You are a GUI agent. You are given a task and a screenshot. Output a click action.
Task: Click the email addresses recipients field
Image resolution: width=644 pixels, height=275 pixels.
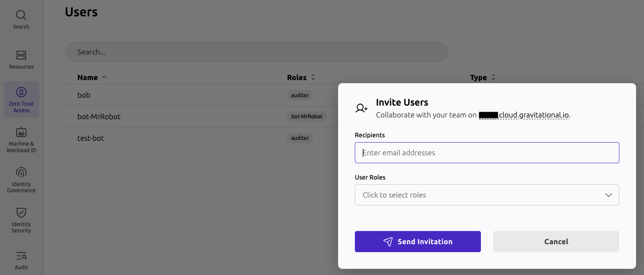pyautogui.click(x=487, y=153)
